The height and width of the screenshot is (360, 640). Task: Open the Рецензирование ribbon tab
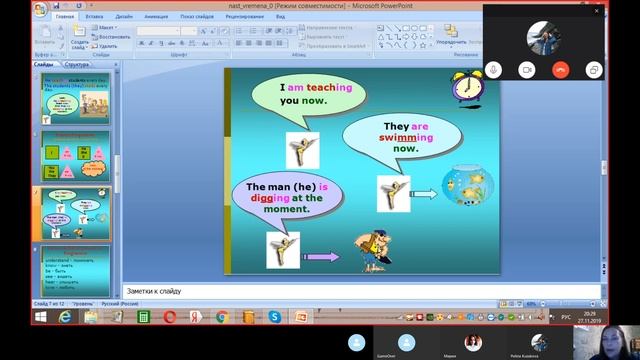[244, 17]
